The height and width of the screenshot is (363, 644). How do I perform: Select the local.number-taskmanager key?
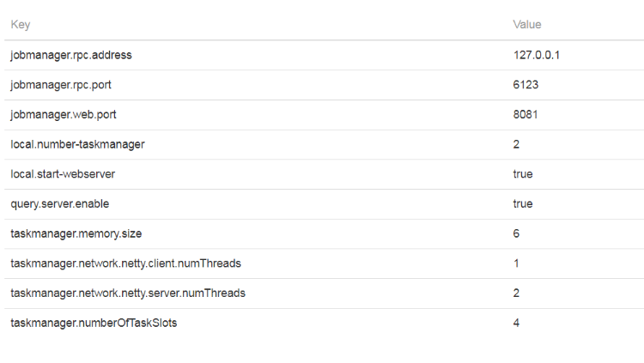[77, 144]
